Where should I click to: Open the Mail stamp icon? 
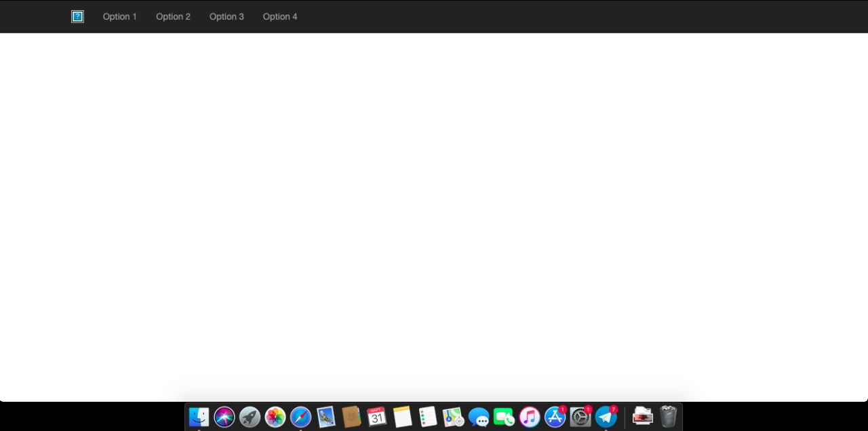coord(326,417)
